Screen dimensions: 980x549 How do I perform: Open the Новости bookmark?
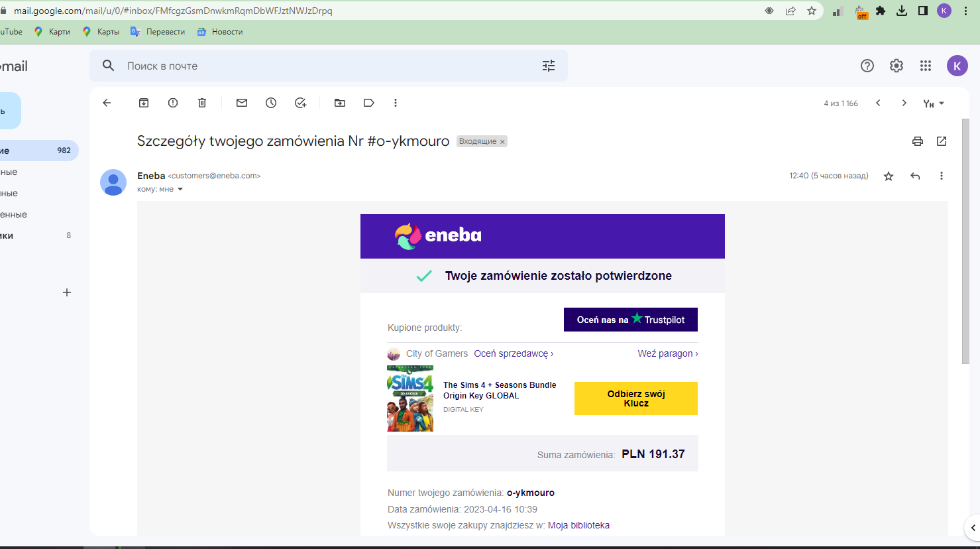(220, 32)
